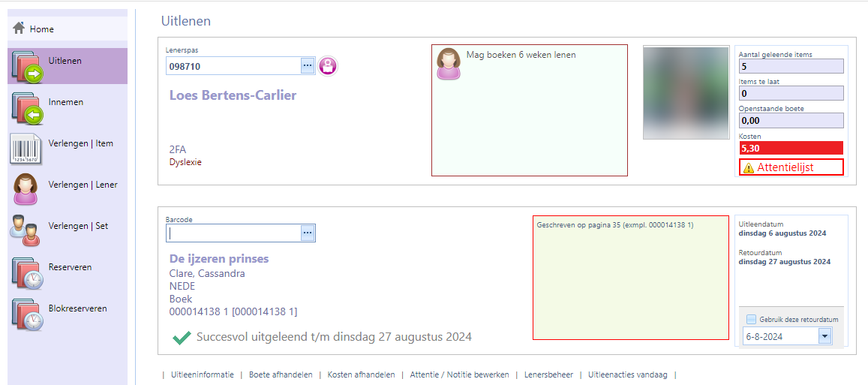Open the Uitleeninformatie link
The height and width of the screenshot is (385, 868).
click(x=202, y=374)
